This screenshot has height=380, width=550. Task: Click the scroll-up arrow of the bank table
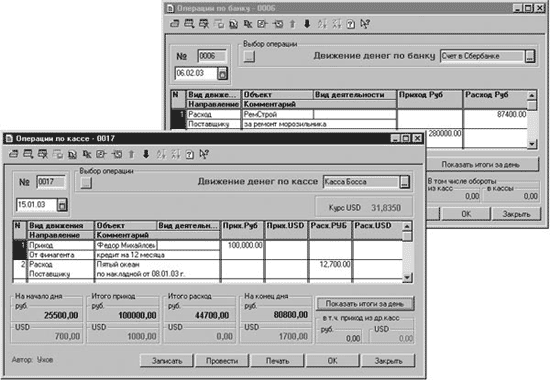click(x=532, y=95)
